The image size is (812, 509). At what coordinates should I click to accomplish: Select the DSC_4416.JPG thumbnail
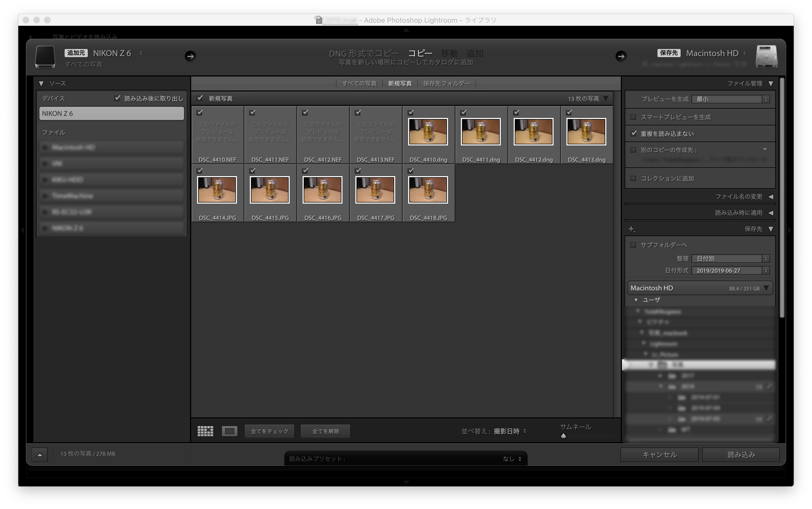[x=322, y=190]
